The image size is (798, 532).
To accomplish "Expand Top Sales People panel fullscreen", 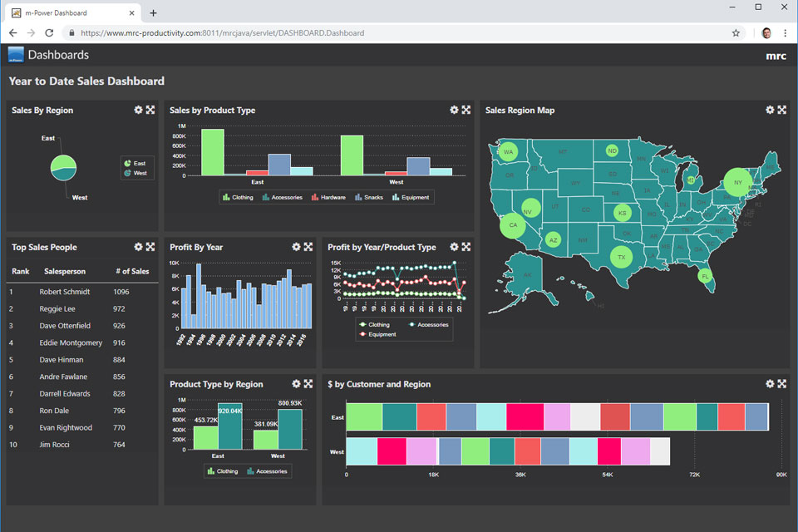I will tap(150, 247).
